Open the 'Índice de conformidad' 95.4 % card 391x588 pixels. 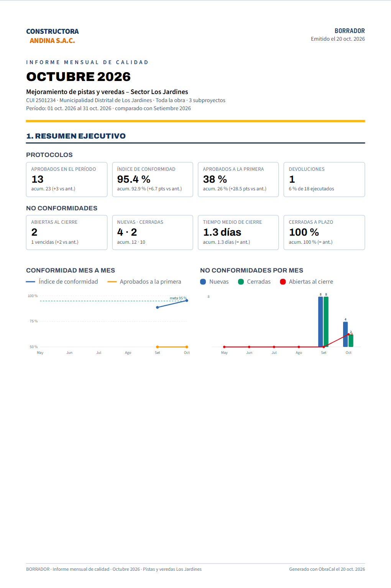pos(153,180)
